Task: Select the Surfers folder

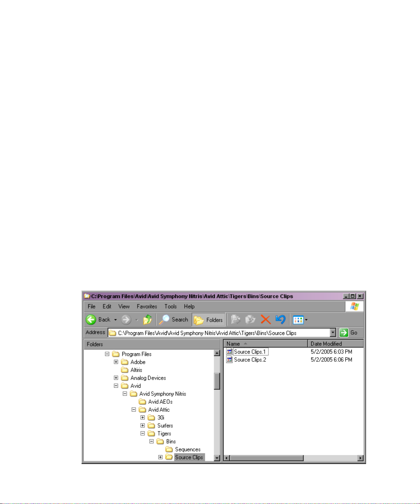Action: [x=165, y=426]
